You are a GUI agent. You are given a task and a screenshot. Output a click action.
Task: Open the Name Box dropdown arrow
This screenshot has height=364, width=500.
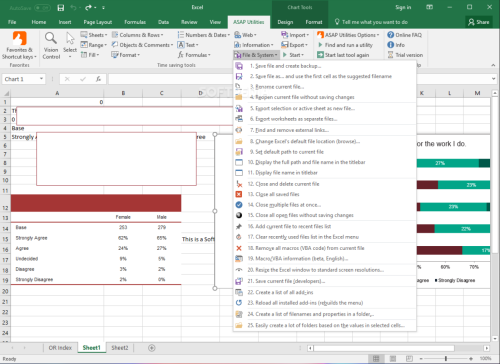click(41, 79)
